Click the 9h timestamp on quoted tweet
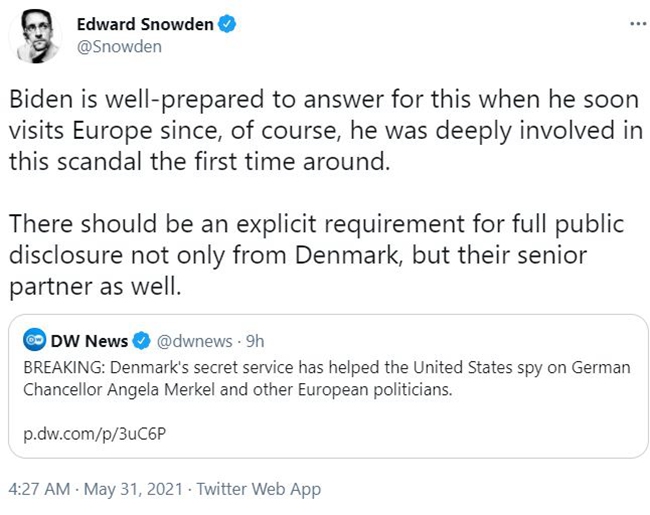The height and width of the screenshot is (515, 650). coord(254,341)
